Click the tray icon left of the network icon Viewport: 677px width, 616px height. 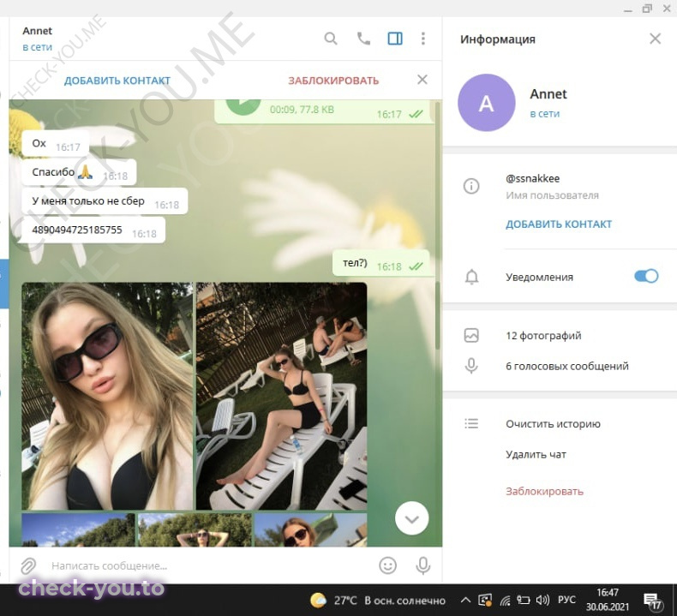[485, 600]
